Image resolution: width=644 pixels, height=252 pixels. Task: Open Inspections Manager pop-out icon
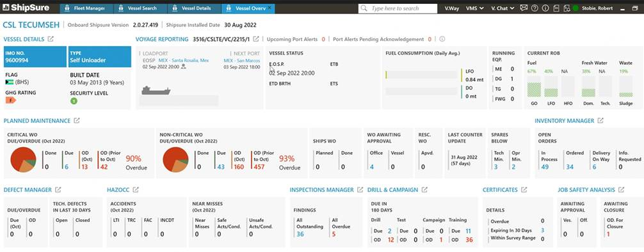[x=360, y=189]
